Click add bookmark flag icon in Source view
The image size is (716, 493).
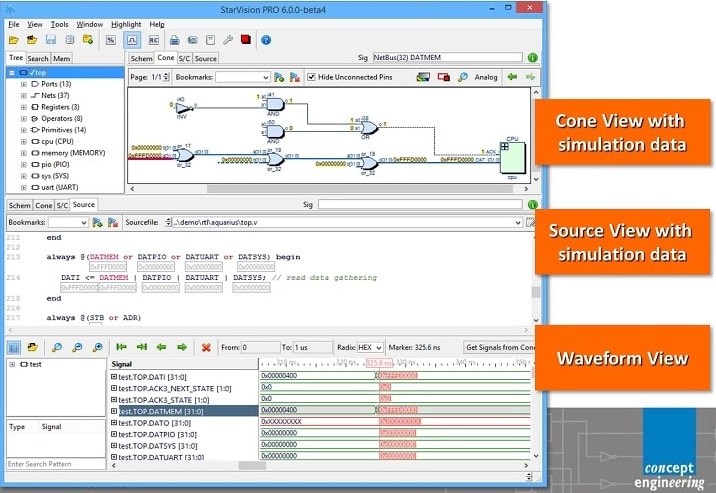coord(97,222)
